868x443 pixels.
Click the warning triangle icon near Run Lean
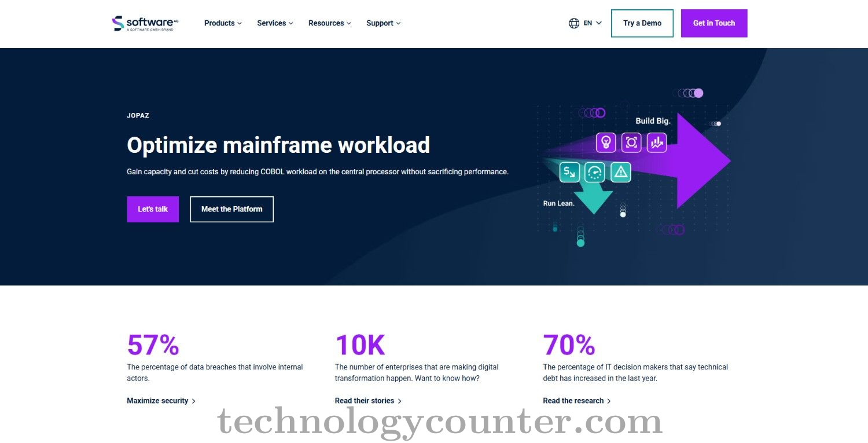coord(620,172)
